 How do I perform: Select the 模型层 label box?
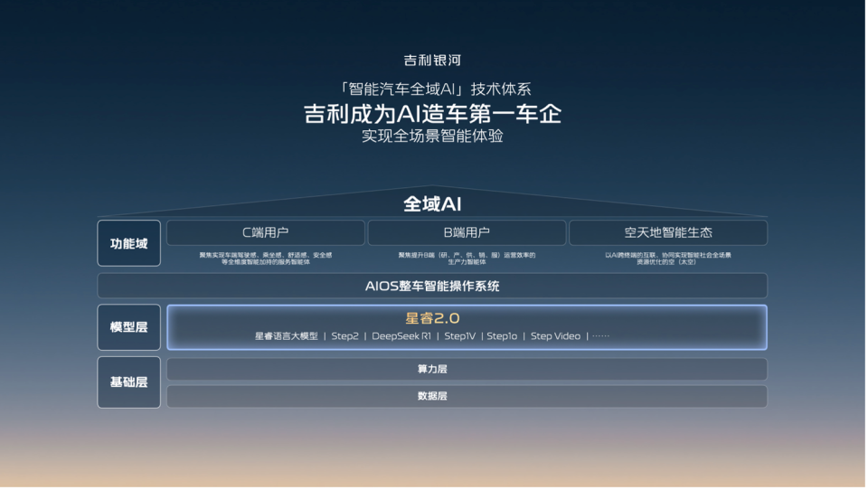(129, 327)
